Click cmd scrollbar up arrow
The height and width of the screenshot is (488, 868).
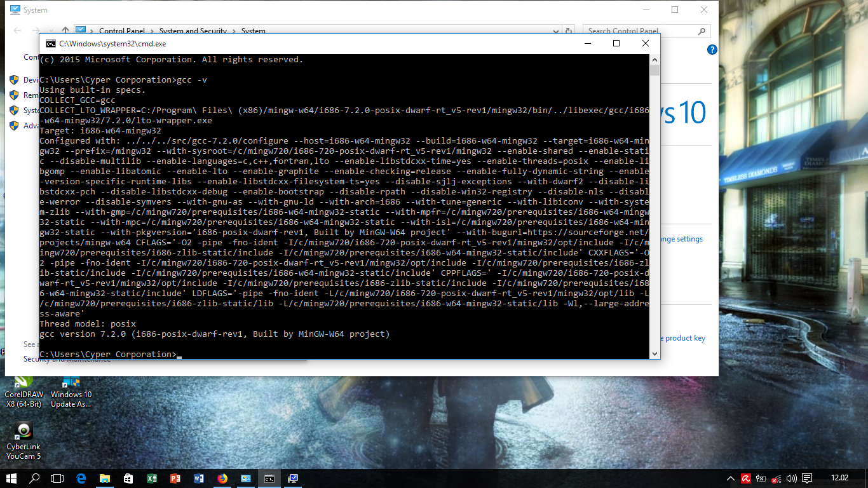pyautogui.click(x=654, y=59)
